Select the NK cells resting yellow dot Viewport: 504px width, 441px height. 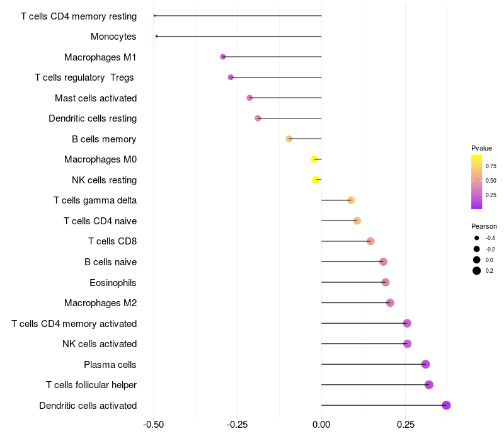pyautogui.click(x=316, y=180)
